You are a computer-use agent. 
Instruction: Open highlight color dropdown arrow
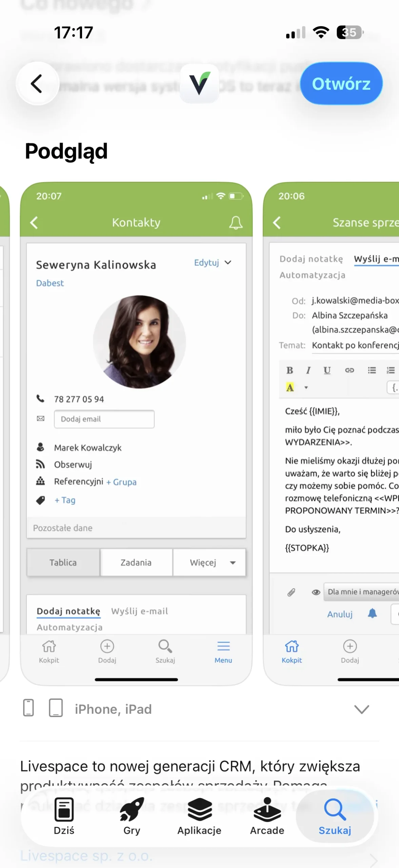306,388
